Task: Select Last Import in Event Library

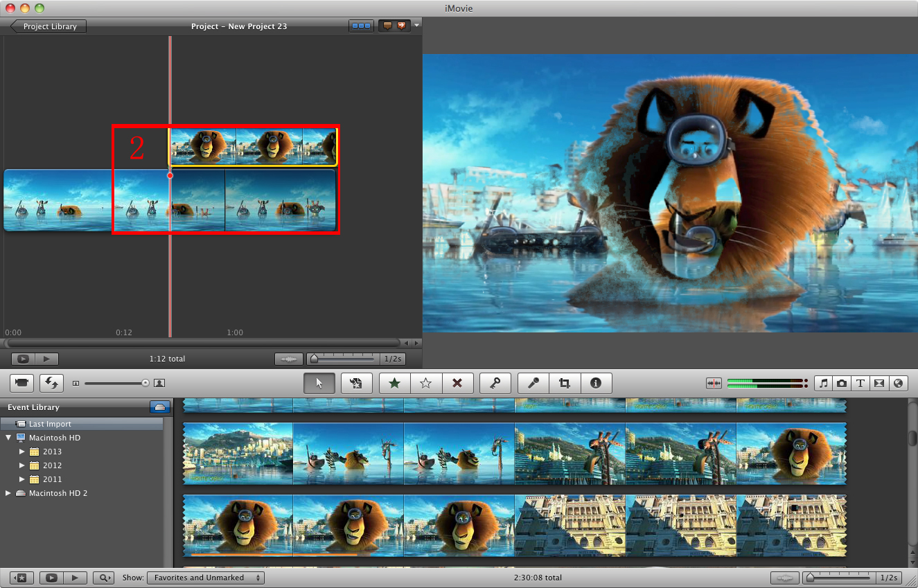Action: tap(82, 424)
